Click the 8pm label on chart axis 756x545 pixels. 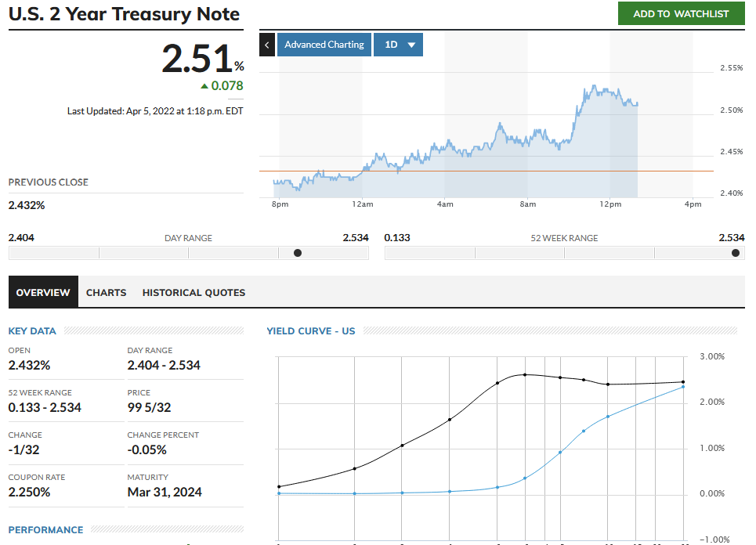[x=280, y=204]
